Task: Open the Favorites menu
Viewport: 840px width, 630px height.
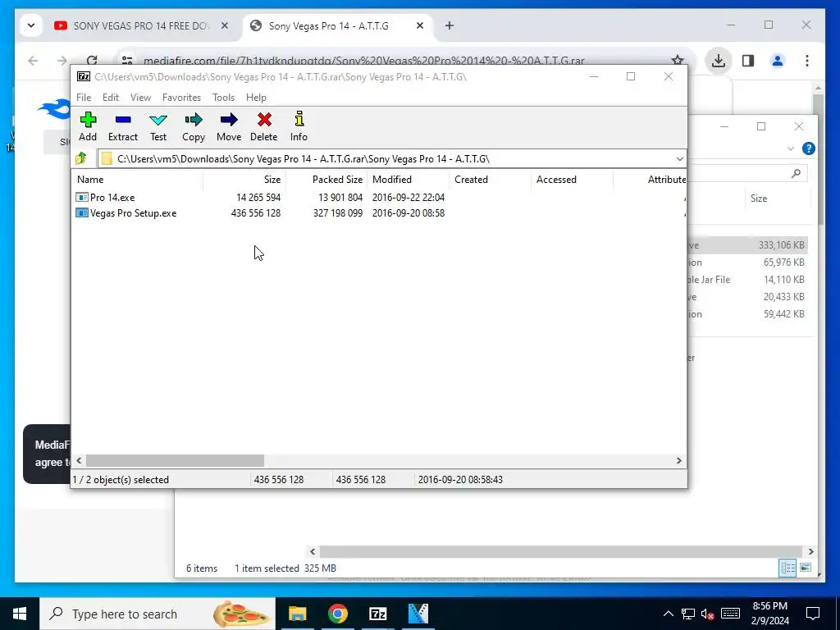Action: tap(181, 98)
